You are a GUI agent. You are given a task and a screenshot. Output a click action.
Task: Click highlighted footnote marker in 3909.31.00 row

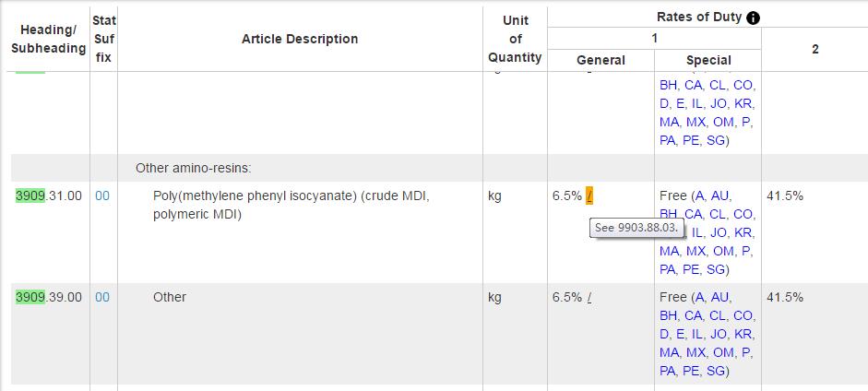[589, 195]
